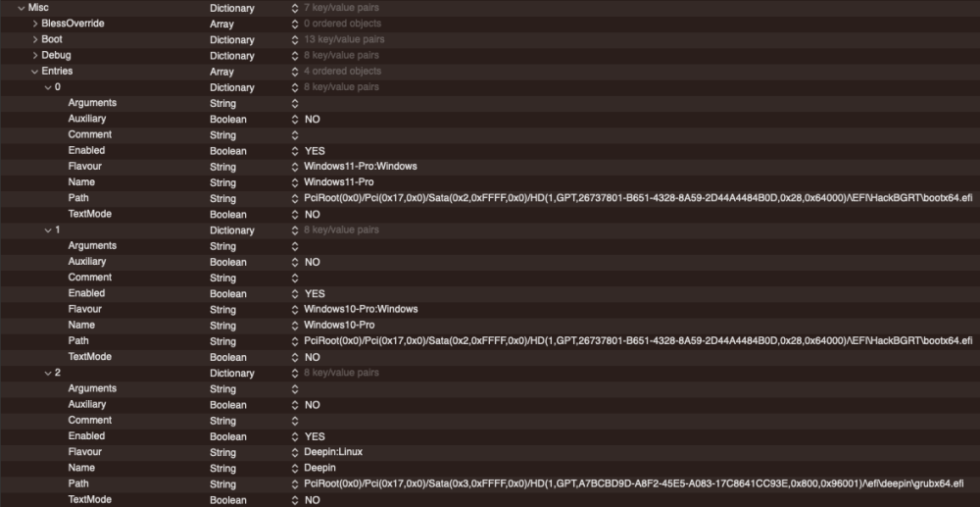The height and width of the screenshot is (507, 980).
Task: Select entry 2 Auxiliary key
Action: 87,404
